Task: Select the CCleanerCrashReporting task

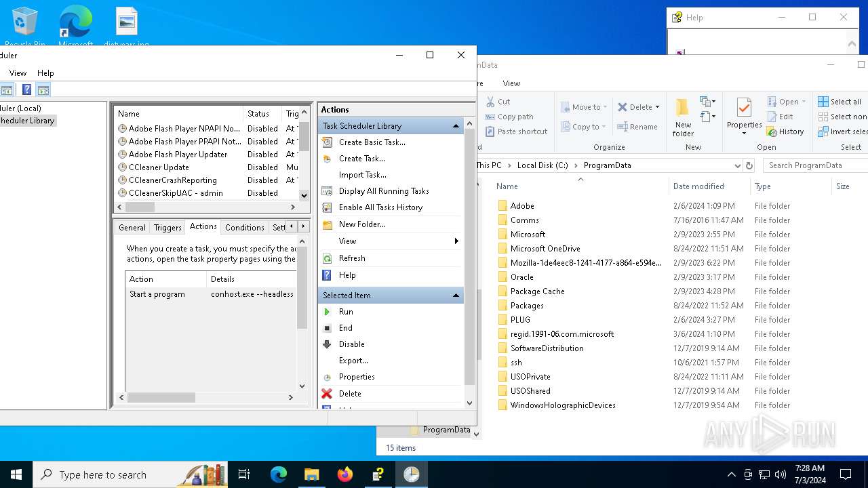Action: [172, 180]
